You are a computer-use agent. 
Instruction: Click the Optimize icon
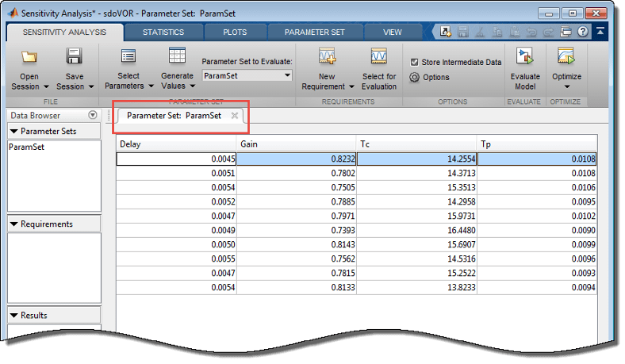(x=566, y=56)
